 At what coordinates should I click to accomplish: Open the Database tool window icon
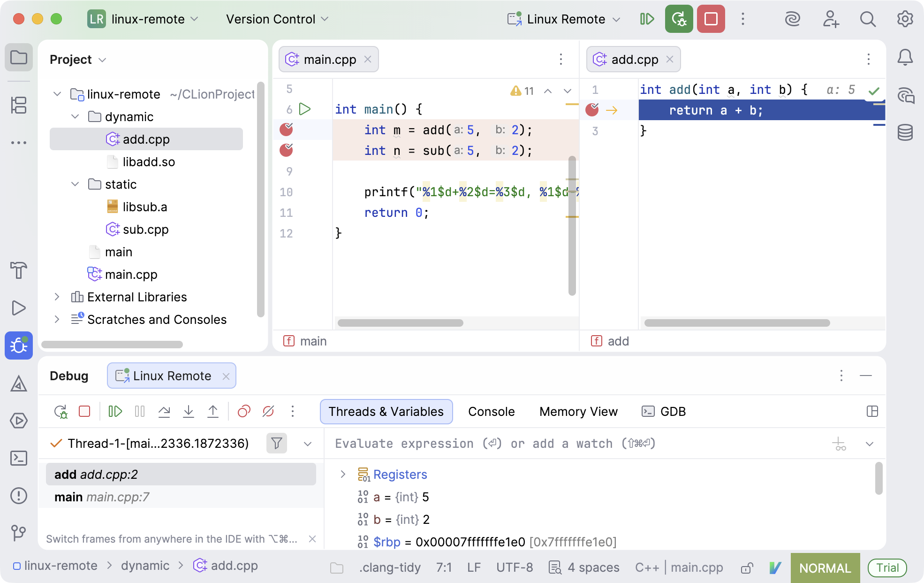[x=905, y=133]
